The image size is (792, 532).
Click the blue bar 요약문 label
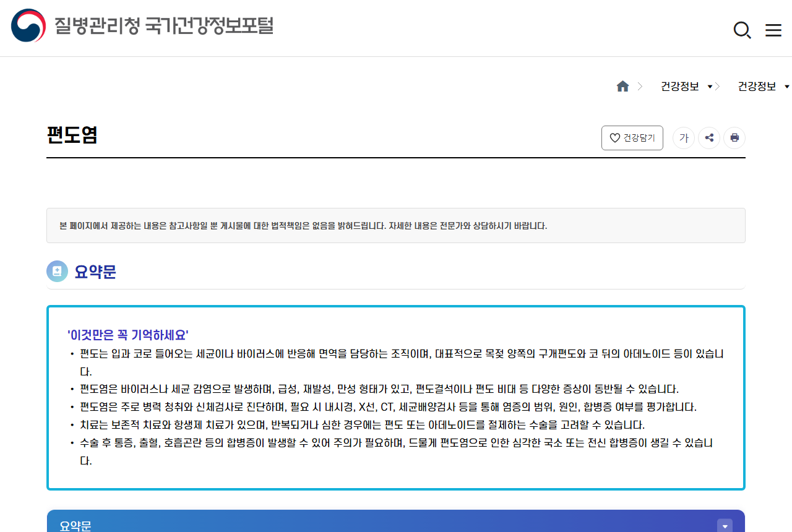point(75,526)
